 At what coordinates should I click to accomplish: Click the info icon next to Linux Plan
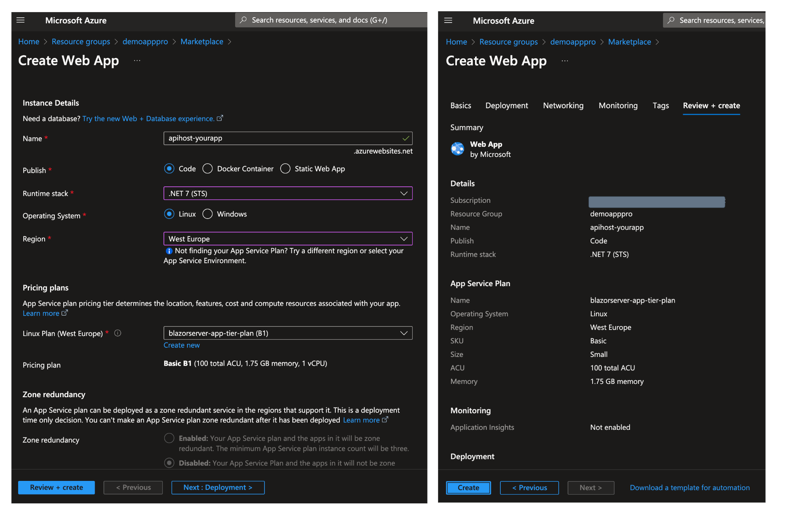tap(118, 333)
